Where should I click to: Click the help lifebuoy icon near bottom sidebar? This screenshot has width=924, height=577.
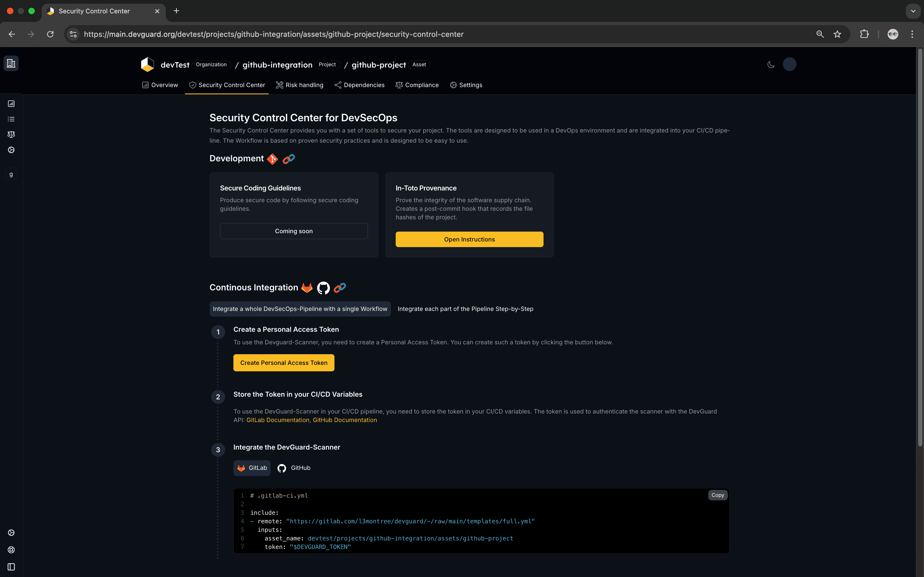click(x=11, y=549)
